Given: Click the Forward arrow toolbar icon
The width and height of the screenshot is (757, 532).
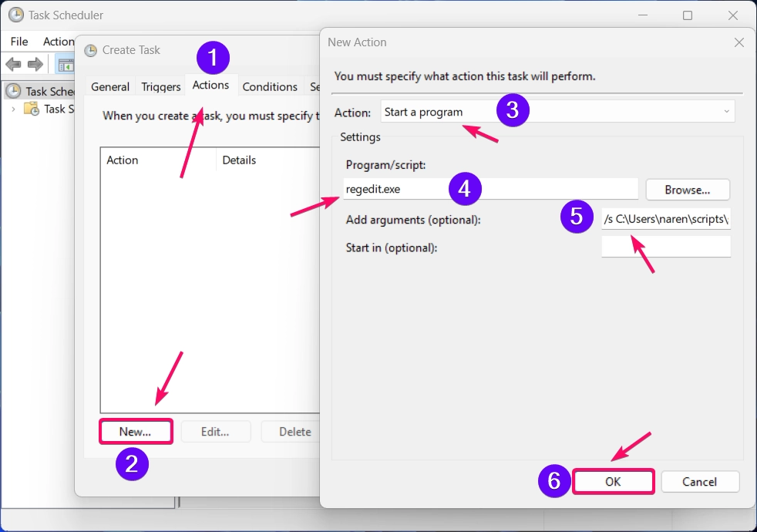Looking at the screenshot, I should point(35,64).
